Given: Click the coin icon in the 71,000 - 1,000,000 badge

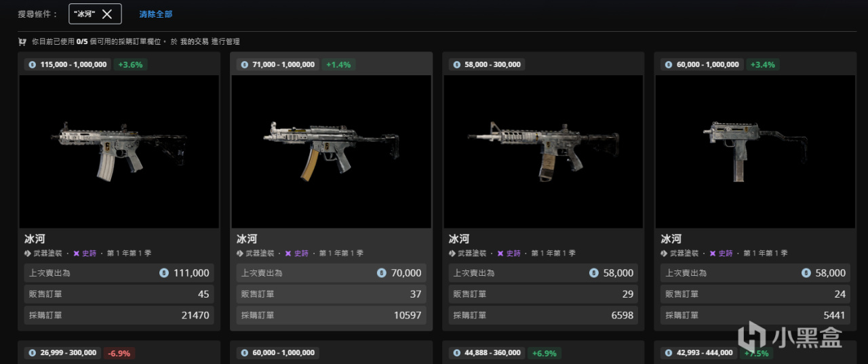Looking at the screenshot, I should click(244, 64).
